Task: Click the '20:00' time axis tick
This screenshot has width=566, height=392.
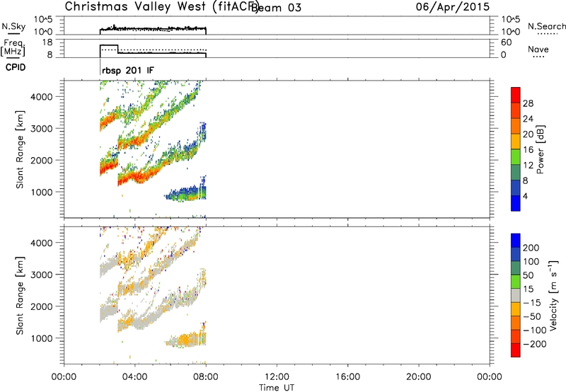Action: tap(418, 377)
